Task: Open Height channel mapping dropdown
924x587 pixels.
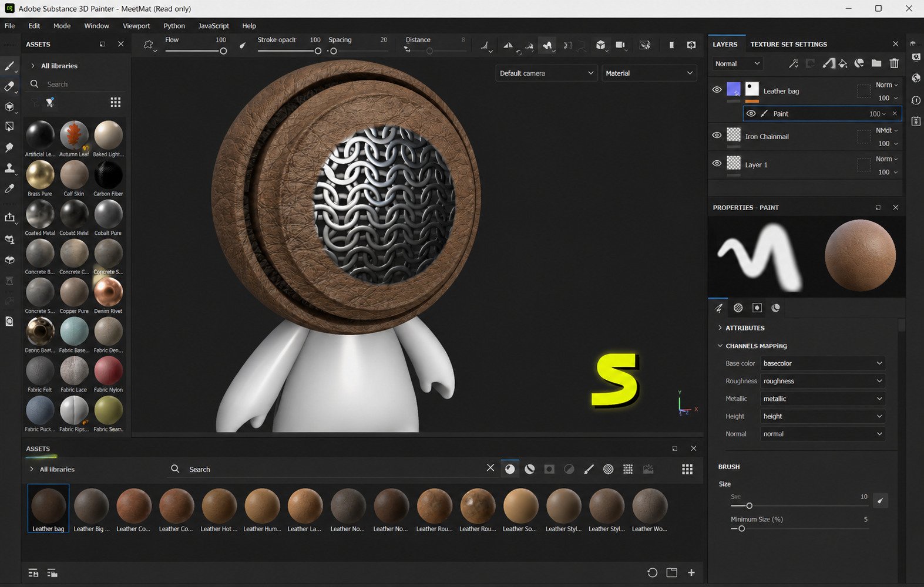Action: click(x=822, y=416)
